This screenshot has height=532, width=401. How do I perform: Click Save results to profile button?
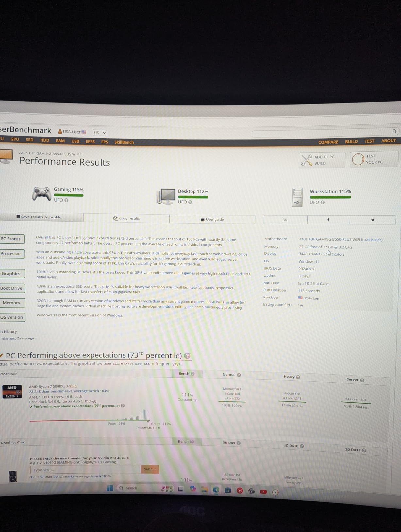[x=41, y=217]
